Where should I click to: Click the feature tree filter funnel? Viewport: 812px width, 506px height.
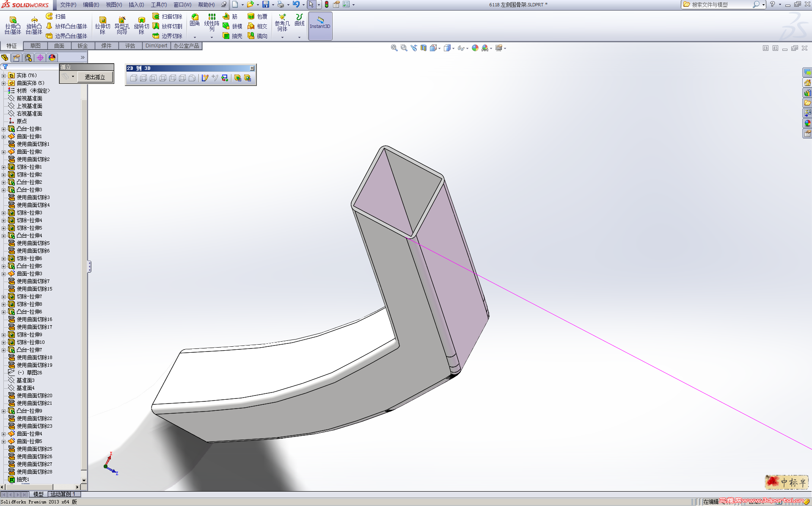coord(6,67)
